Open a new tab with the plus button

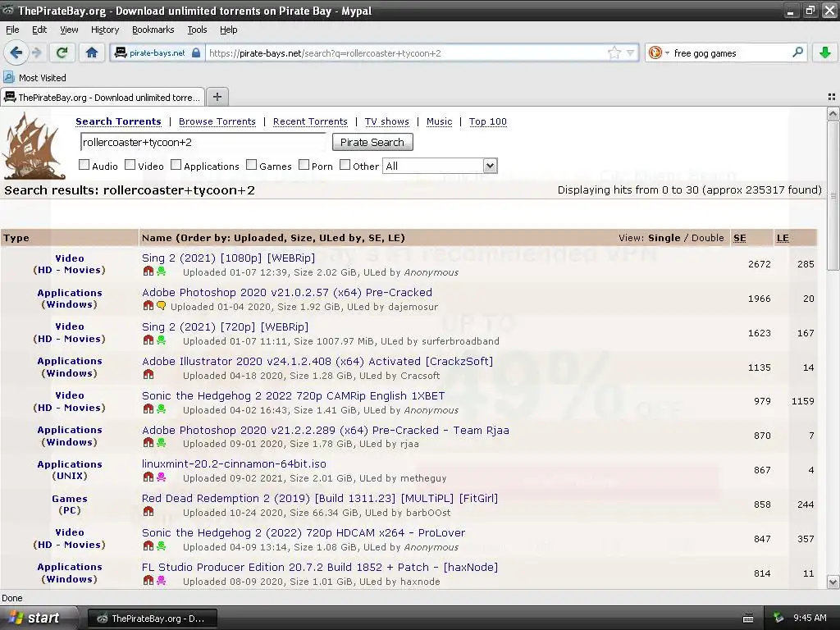pos(217,97)
